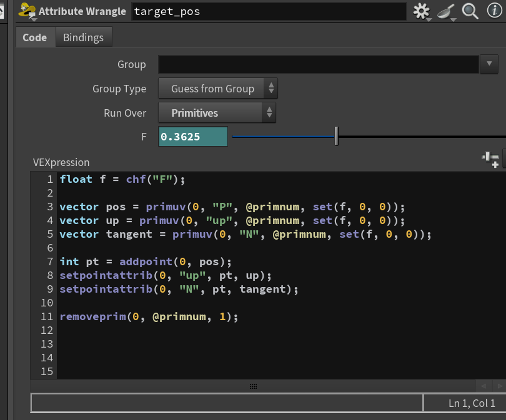Screen dimensions: 506x420
Task: Click the F value field 0.3625
Action: [x=193, y=137]
